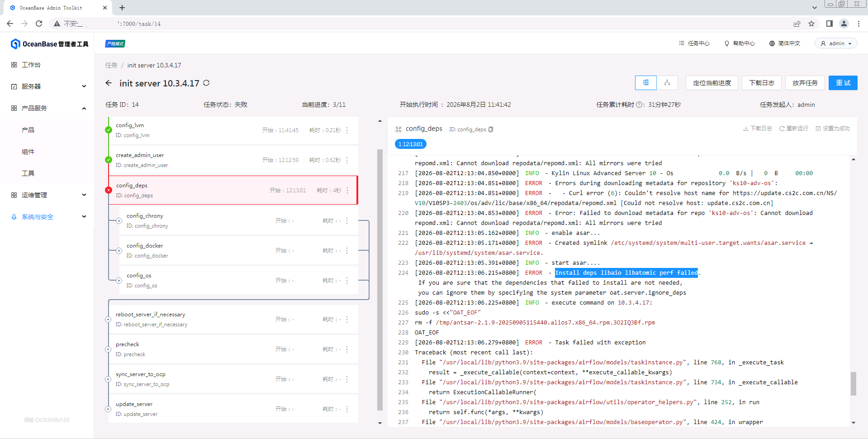
Task: Open the admin user dropdown
Action: tap(836, 43)
